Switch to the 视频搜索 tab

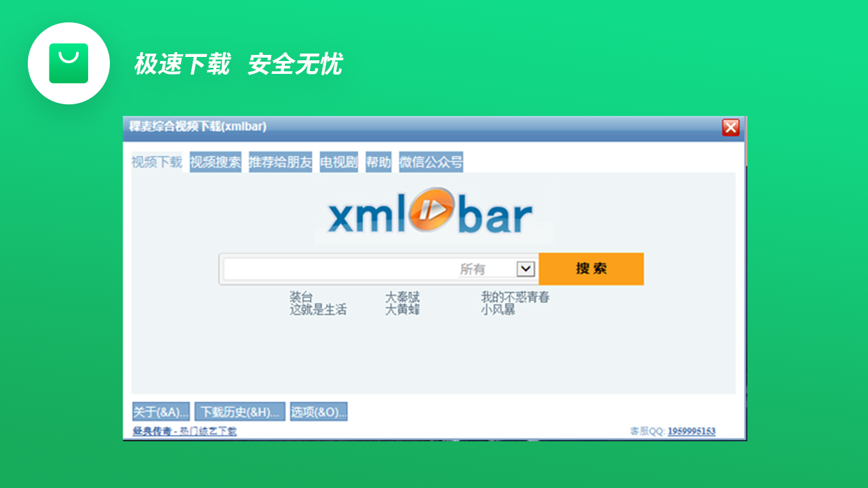215,161
